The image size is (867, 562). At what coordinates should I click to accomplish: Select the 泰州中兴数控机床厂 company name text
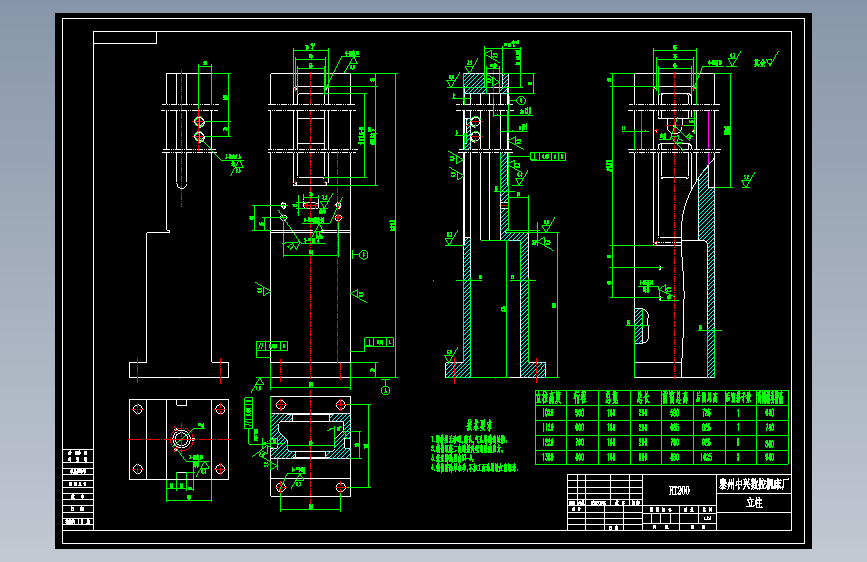[x=754, y=485]
